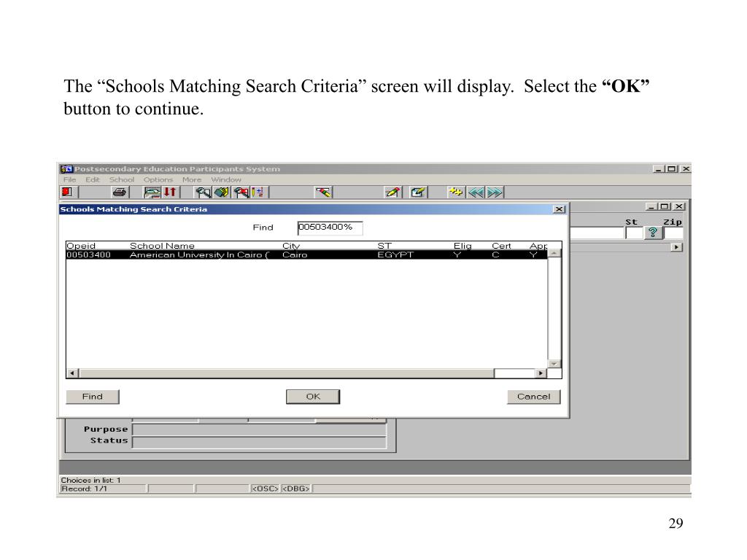The image size is (747, 560).
Task: Click the list's horizontal scroll right arrow
Action: point(541,373)
